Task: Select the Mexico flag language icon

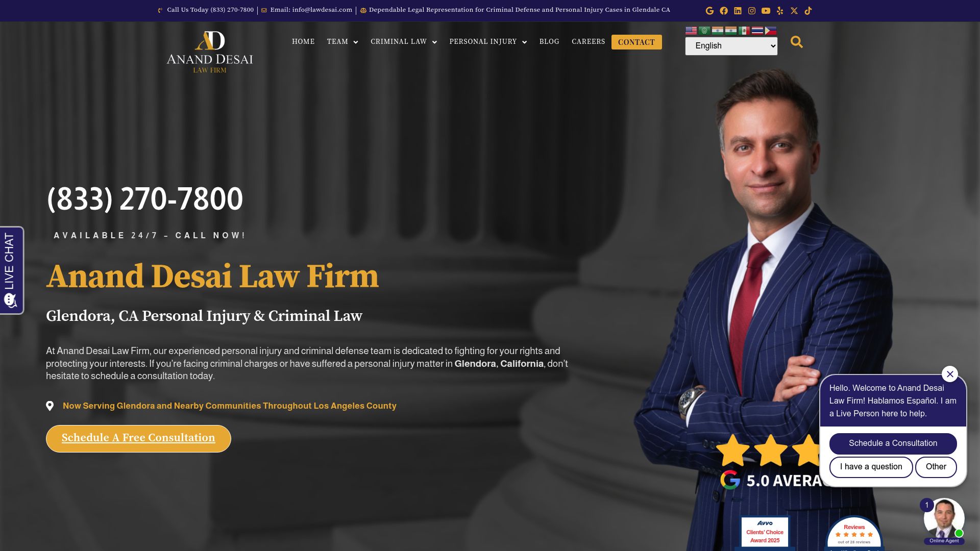Action: click(x=744, y=31)
